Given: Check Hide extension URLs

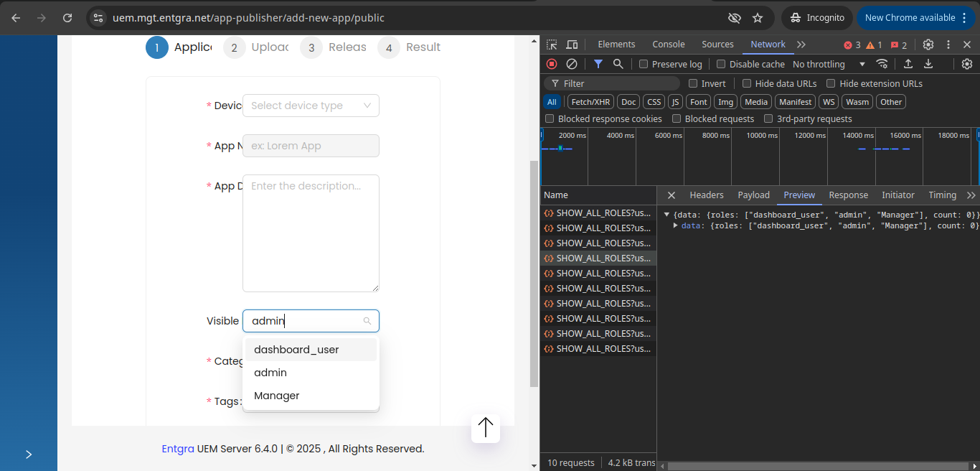Looking at the screenshot, I should click(831, 83).
